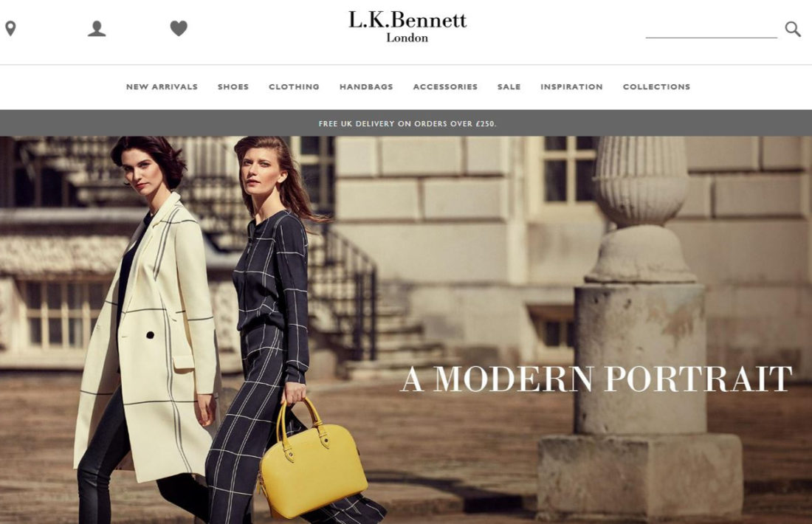
Task: Click the A Modern Portrait headline
Action: [x=596, y=379]
